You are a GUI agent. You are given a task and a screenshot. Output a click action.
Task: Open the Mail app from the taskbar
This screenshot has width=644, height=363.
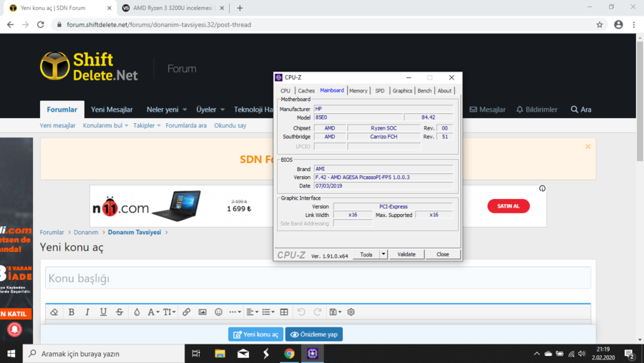pos(243,354)
